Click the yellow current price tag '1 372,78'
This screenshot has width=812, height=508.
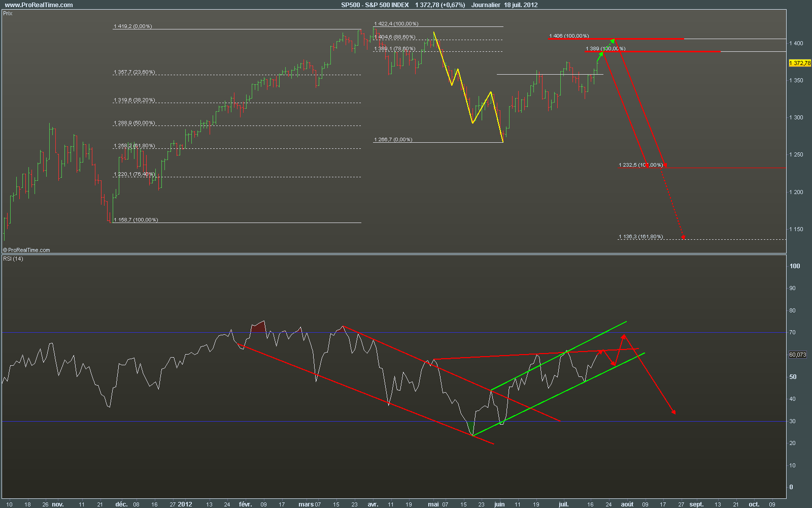pyautogui.click(x=800, y=63)
